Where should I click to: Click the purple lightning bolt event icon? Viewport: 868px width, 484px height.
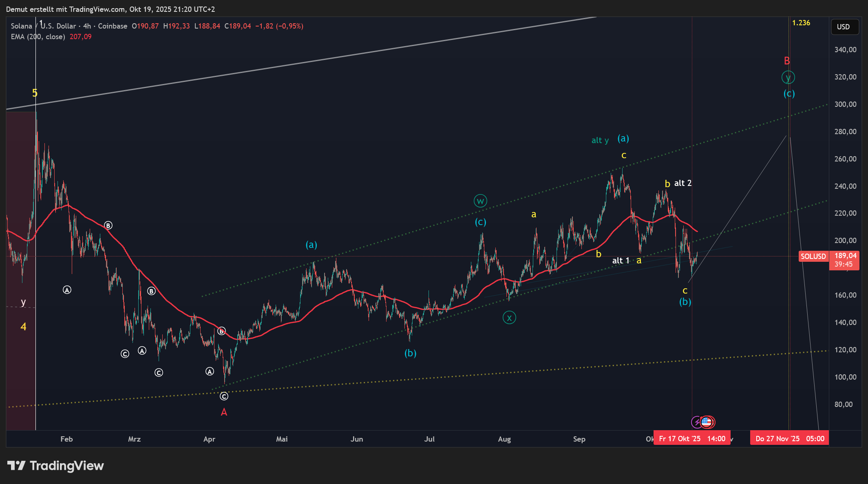click(697, 422)
